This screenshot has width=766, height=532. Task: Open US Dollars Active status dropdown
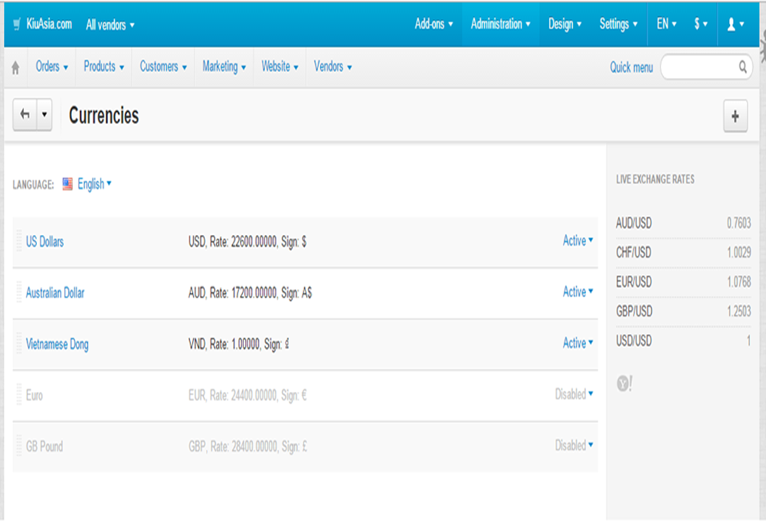tap(578, 240)
